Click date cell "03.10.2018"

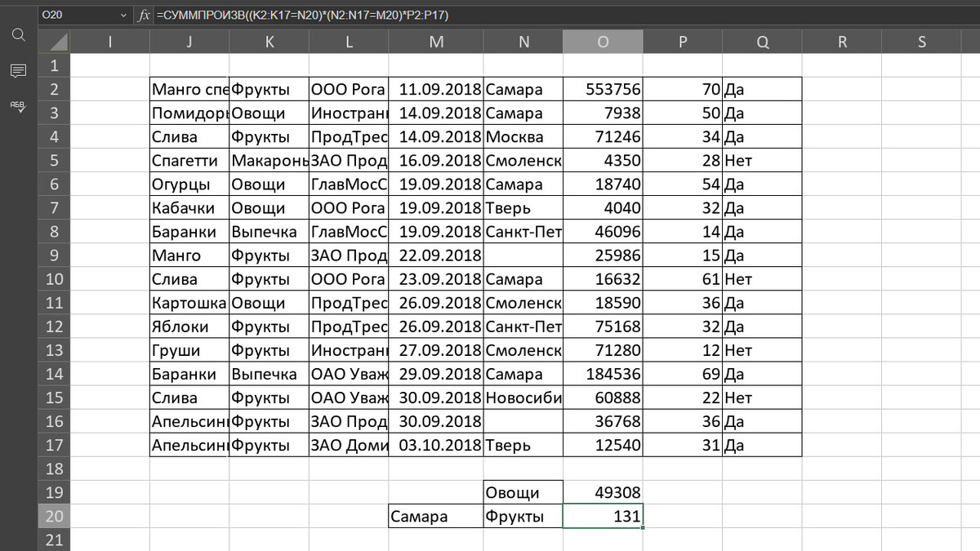tap(436, 445)
